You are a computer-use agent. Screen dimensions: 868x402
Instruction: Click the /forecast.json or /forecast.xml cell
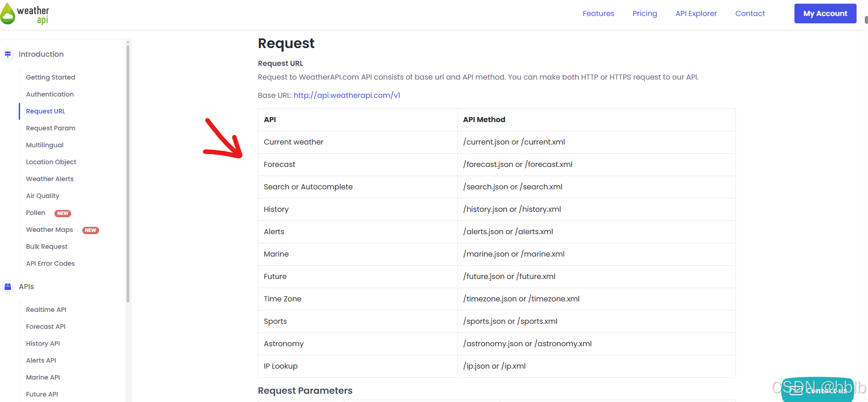pyautogui.click(x=596, y=165)
